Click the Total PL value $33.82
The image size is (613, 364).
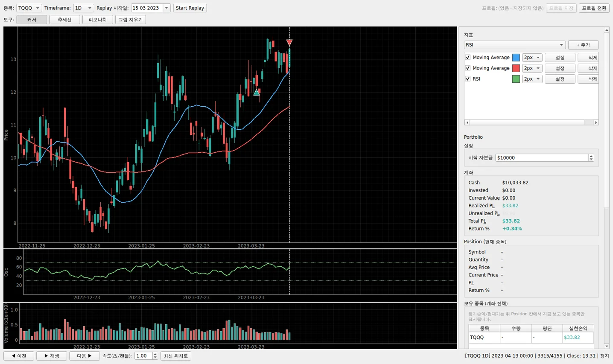tap(511, 221)
